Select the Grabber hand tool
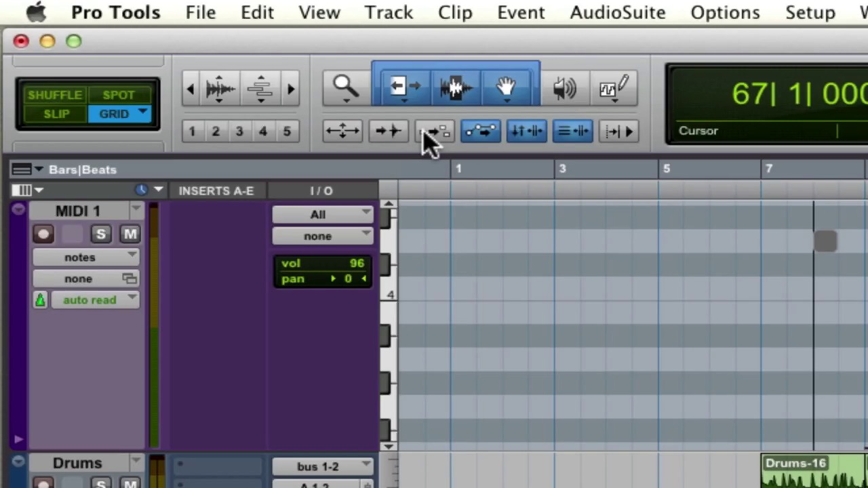 click(507, 87)
